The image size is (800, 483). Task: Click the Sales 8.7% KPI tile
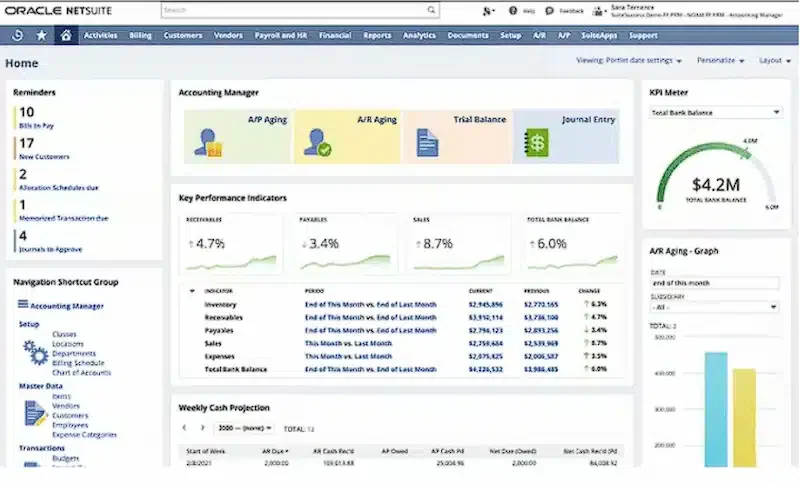[459, 244]
